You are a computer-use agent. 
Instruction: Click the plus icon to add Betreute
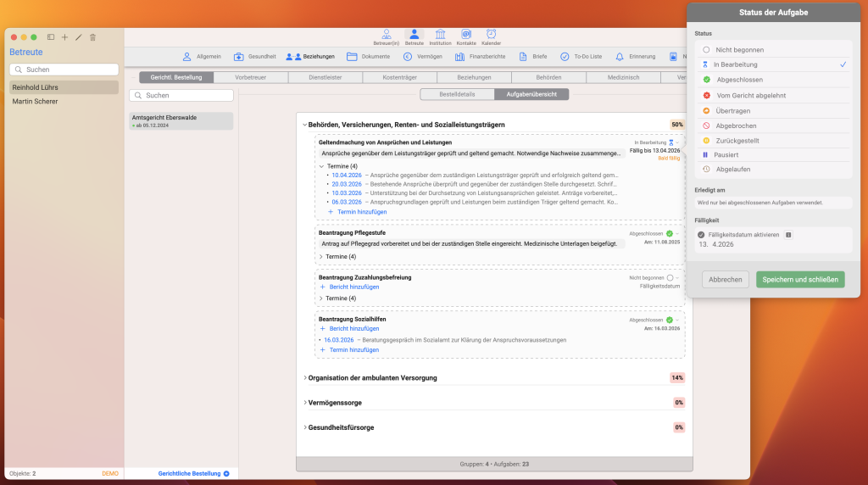click(64, 37)
